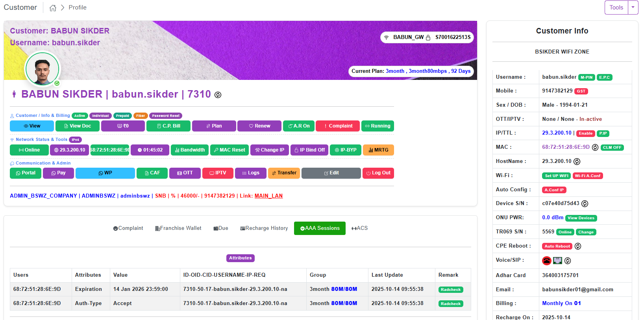This screenshot has width=644, height=320.
Task: Click the circular icon next to Auto Reboot
Action: [x=577, y=246]
